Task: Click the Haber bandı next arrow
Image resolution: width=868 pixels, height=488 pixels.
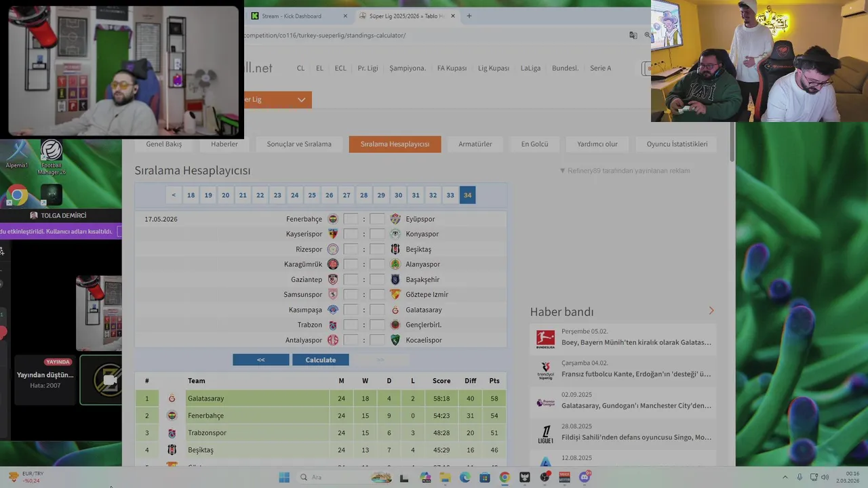Action: 711,310
